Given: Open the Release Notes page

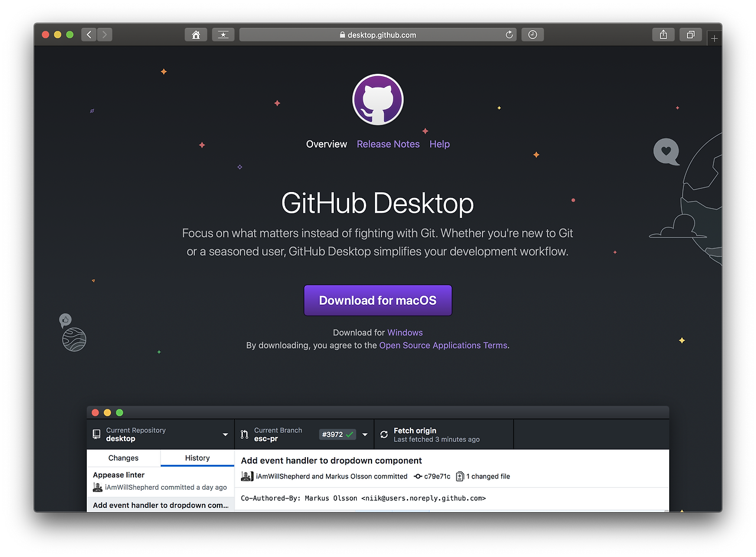Looking at the screenshot, I should pos(388,144).
